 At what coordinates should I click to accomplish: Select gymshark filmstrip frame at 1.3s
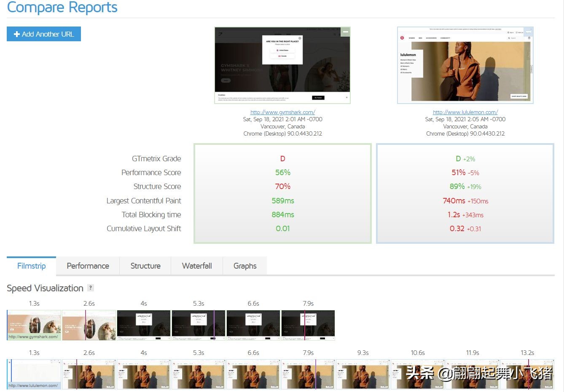pos(34,325)
